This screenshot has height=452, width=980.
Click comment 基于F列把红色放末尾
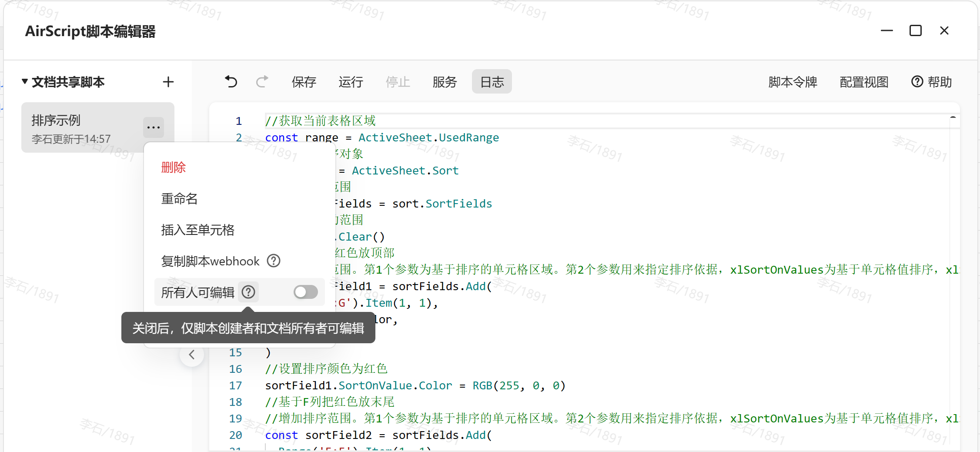tap(330, 402)
